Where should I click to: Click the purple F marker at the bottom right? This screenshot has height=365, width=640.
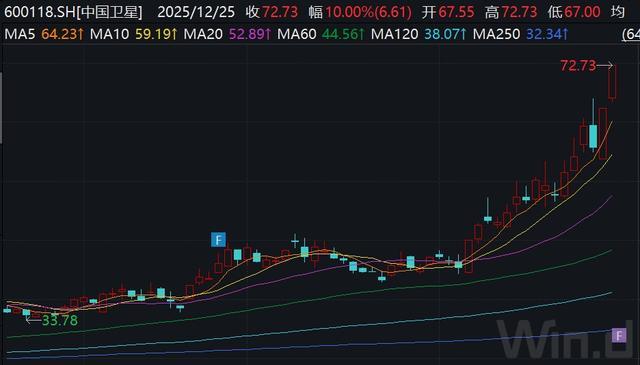(619, 336)
